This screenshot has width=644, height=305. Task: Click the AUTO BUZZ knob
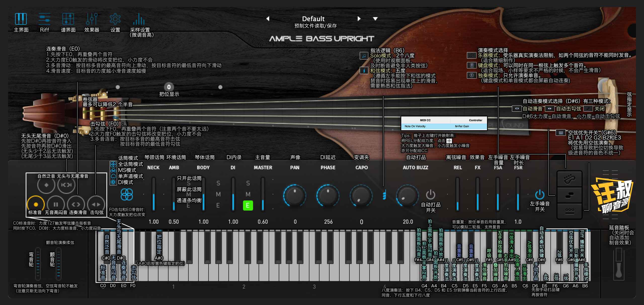408,195
